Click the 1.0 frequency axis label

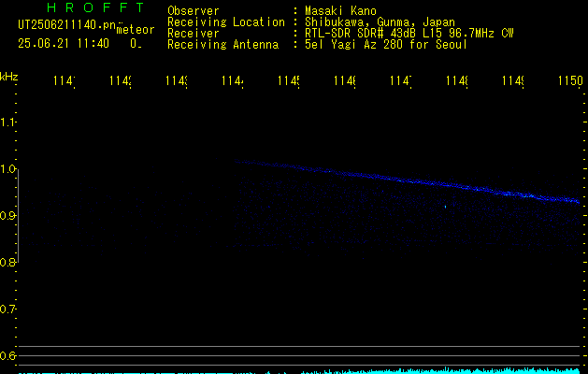(7, 169)
